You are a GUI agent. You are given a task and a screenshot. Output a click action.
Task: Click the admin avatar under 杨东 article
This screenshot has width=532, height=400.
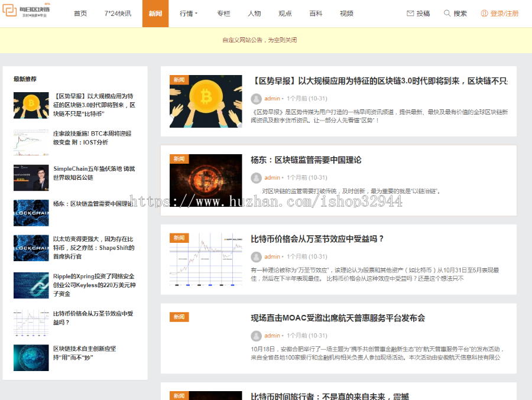[256, 178]
